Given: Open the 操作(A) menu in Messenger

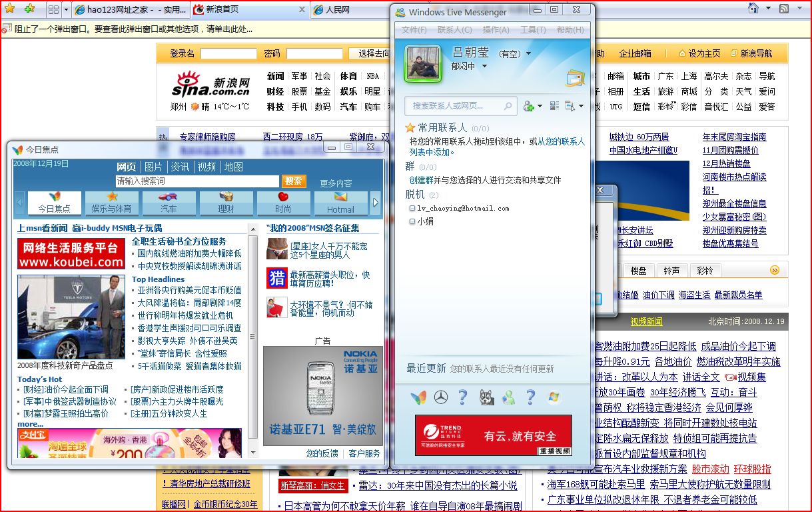Looking at the screenshot, I should coord(496,29).
